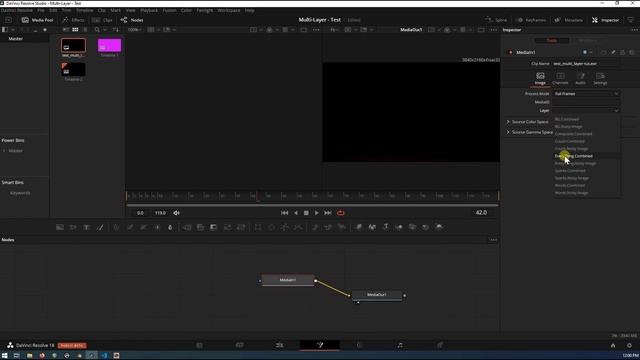Add a Matte Control node from toolbar

click(213, 227)
